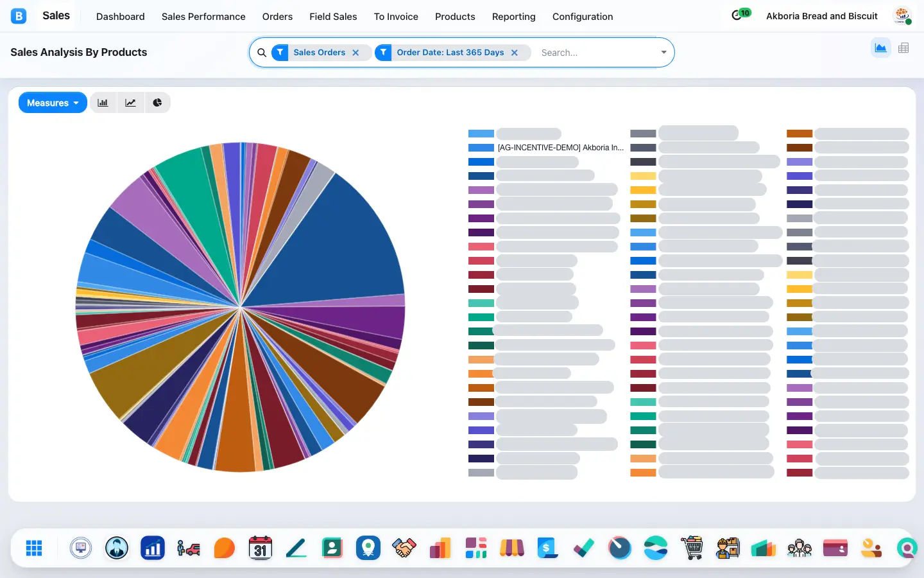
Task: Open the calendar app showing 31
Action: click(x=261, y=548)
